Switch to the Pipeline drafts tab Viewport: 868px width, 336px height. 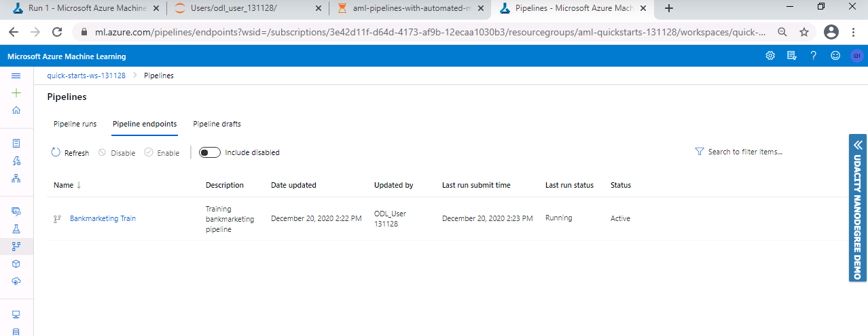pos(217,124)
